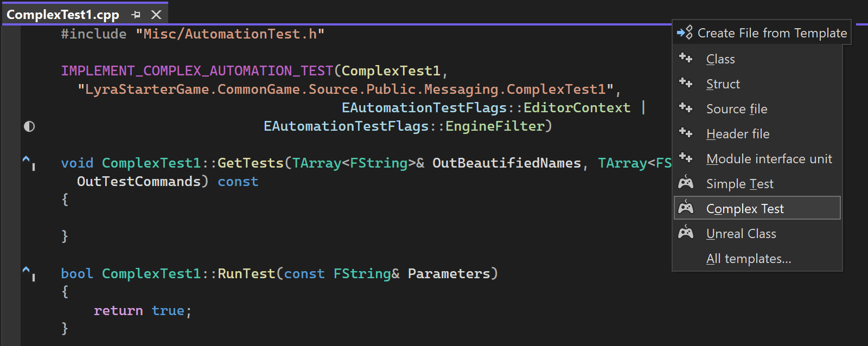Choose Source file from the template menu
The image size is (868, 346).
pyautogui.click(x=736, y=109)
